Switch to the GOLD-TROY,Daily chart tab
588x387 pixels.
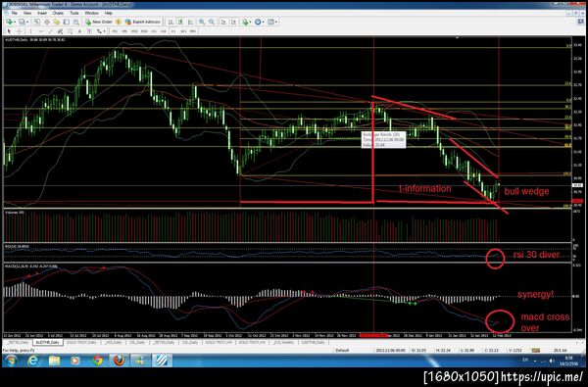point(81,342)
